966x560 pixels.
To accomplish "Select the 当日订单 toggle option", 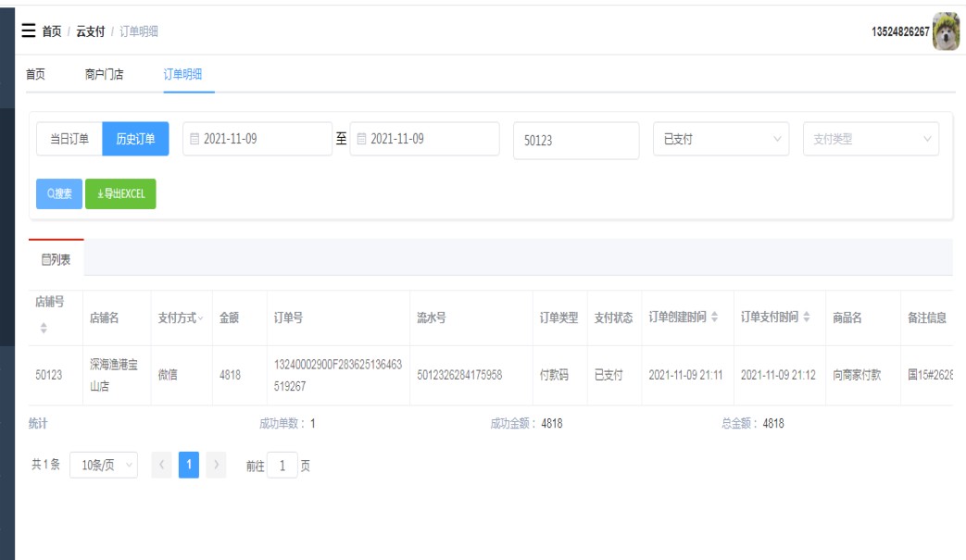I will pos(69,140).
